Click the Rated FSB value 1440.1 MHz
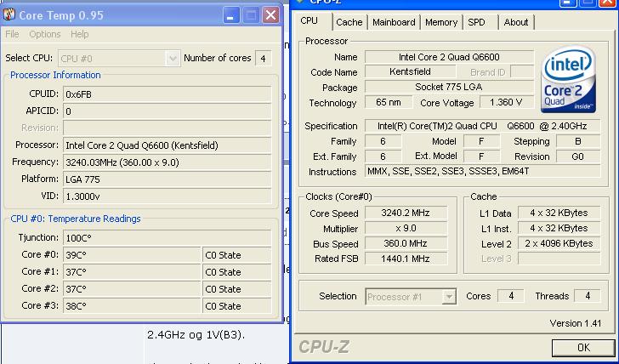The image size is (619, 364). click(406, 259)
